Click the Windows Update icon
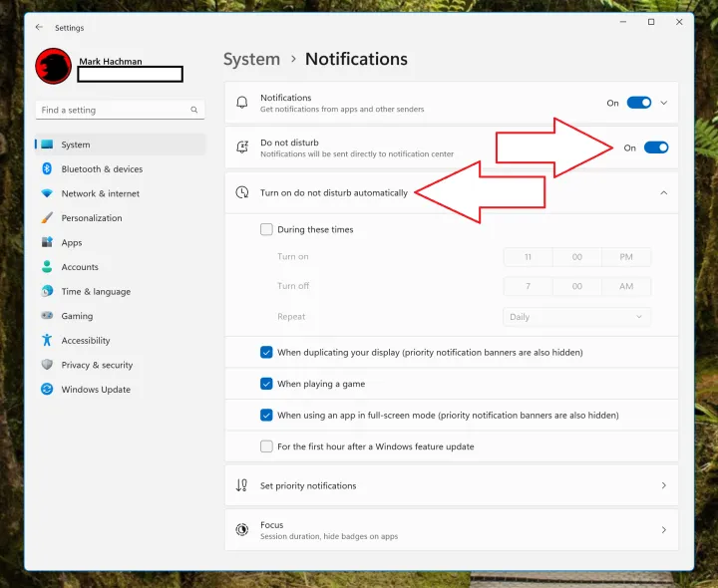This screenshot has height=588, width=718. pos(47,390)
